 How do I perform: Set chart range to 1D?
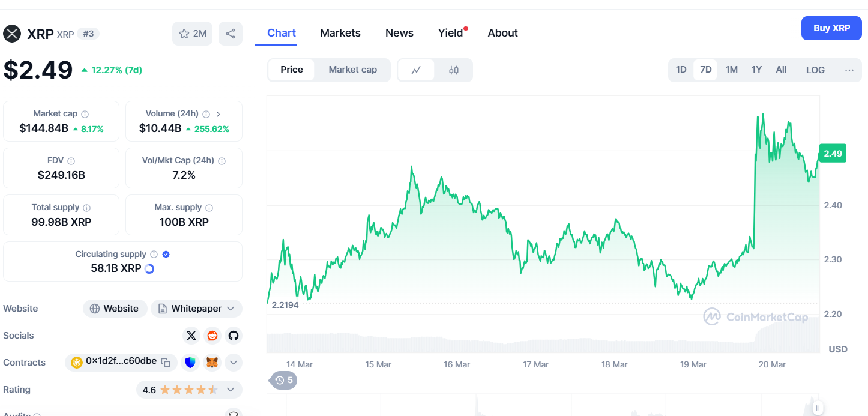point(681,70)
